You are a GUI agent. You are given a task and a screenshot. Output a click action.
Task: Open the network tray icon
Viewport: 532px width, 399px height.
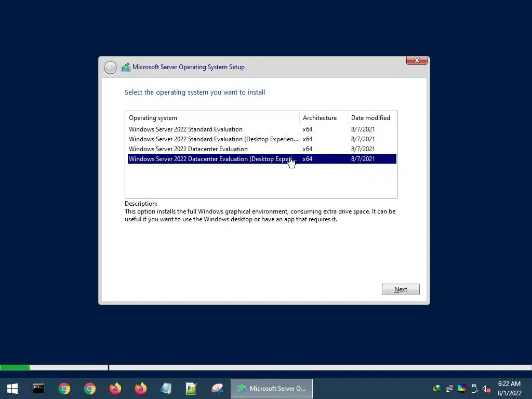click(449, 389)
